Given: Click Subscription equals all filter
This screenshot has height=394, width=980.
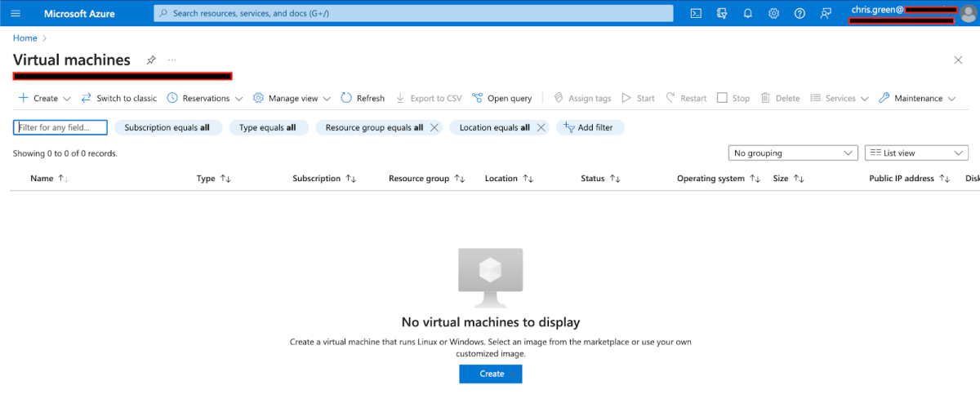Looking at the screenshot, I should 167,127.
